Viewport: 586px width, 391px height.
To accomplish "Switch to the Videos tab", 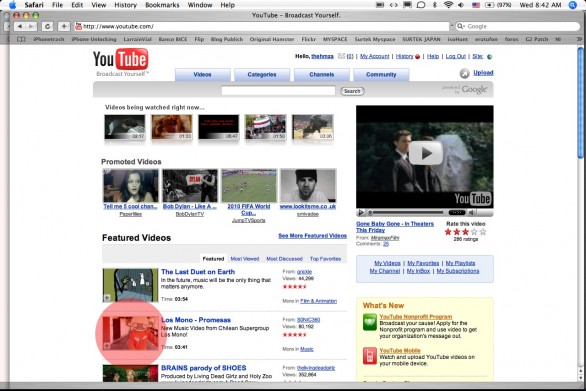I will point(203,74).
